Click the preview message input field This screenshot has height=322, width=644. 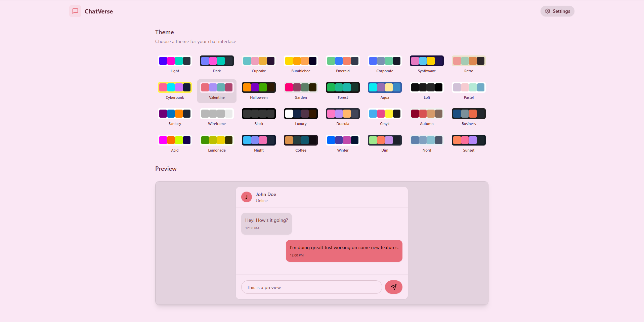311,287
